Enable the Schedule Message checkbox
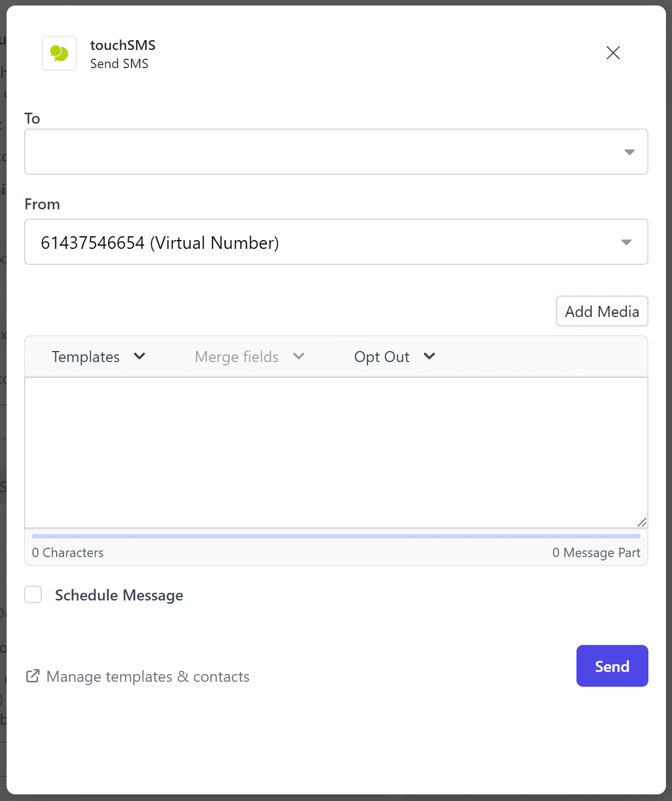The width and height of the screenshot is (672, 801). coord(33,594)
